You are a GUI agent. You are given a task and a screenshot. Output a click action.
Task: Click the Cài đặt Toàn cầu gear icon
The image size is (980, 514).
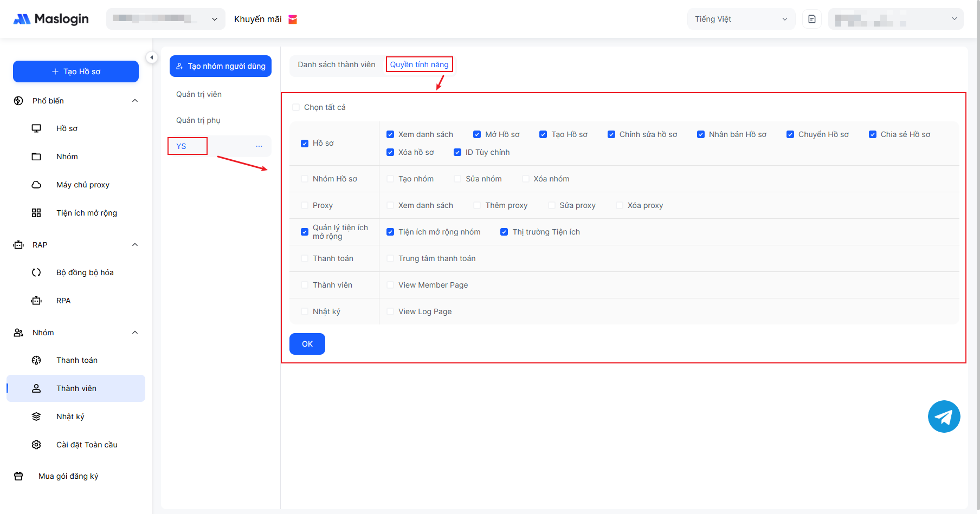36,445
